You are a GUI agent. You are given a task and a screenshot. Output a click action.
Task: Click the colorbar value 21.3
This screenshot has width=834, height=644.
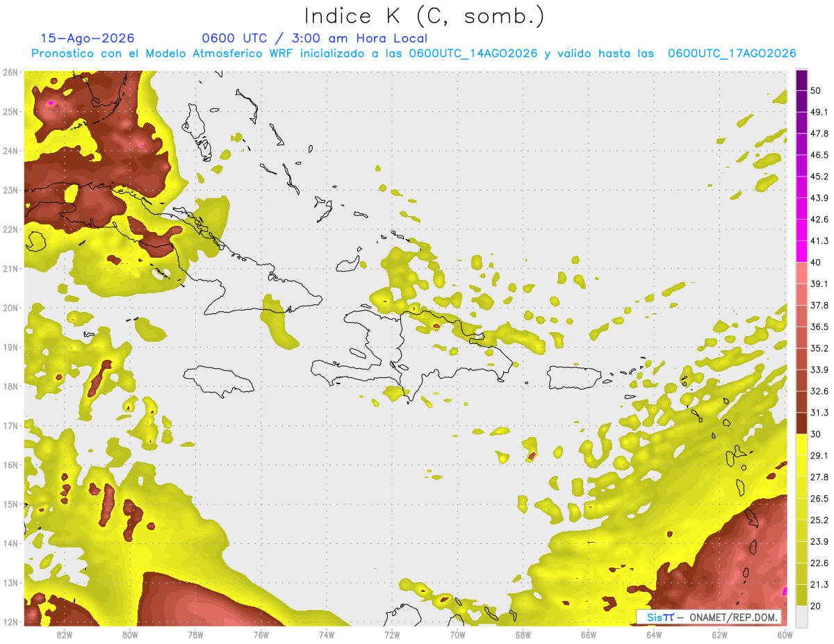coord(819,585)
